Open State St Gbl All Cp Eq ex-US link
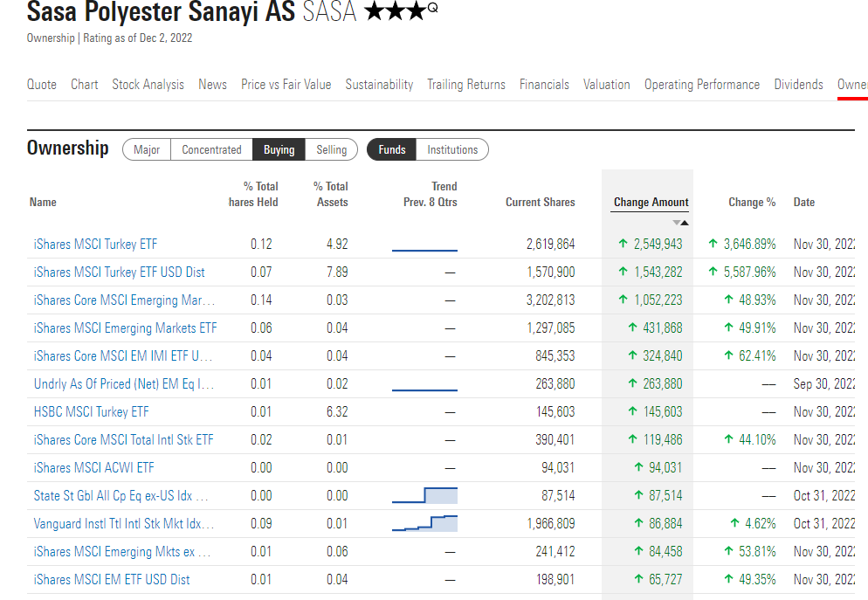The height and width of the screenshot is (600, 868). pyautogui.click(x=121, y=495)
